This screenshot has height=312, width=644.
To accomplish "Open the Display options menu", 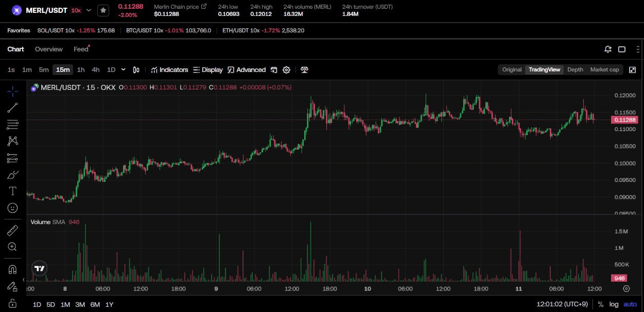I will [x=208, y=70].
